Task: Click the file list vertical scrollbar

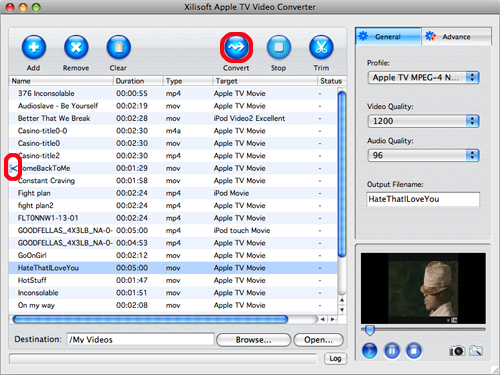Action: point(342,174)
